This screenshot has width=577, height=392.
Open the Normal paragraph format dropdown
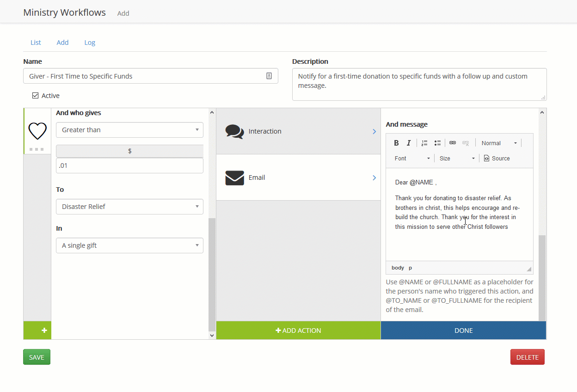point(498,143)
